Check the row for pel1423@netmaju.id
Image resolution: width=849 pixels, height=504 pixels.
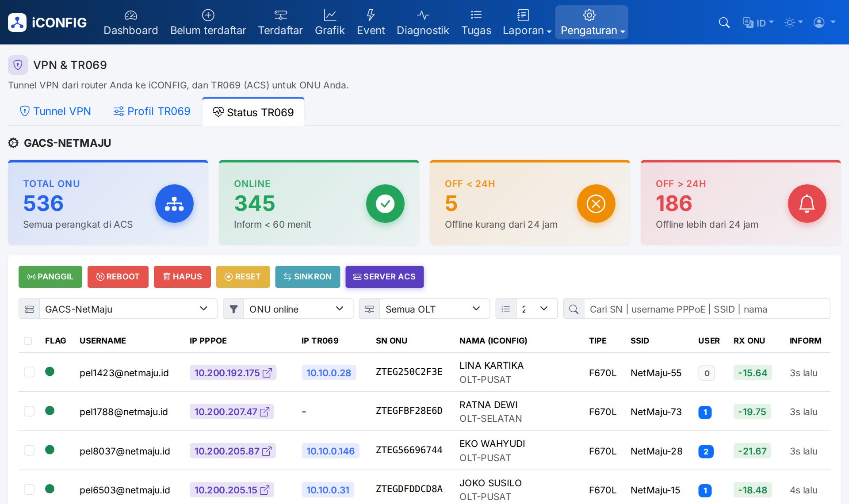pos(29,372)
